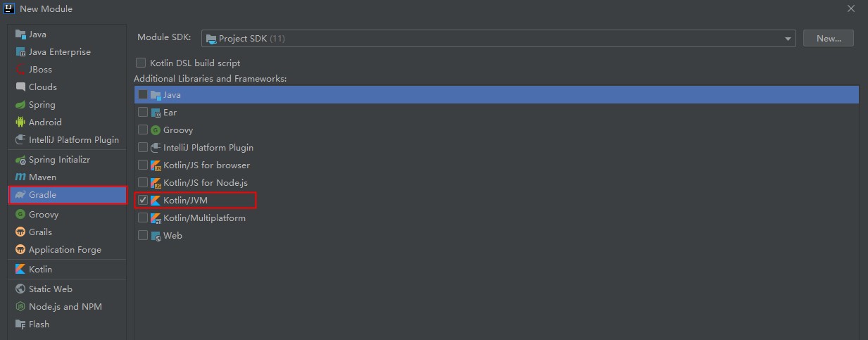This screenshot has height=340, width=868.
Task: Choose the Maven module type icon
Action: coord(20,177)
